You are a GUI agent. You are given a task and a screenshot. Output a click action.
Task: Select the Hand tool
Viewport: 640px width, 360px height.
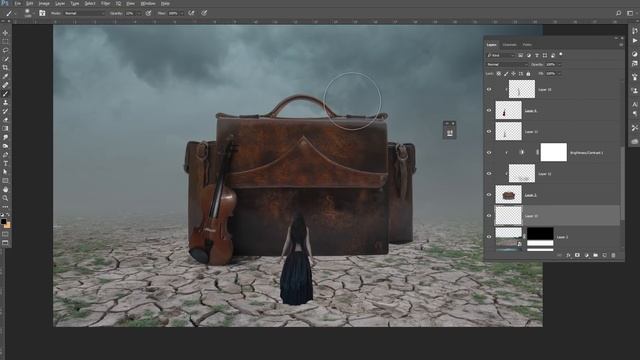5,189
